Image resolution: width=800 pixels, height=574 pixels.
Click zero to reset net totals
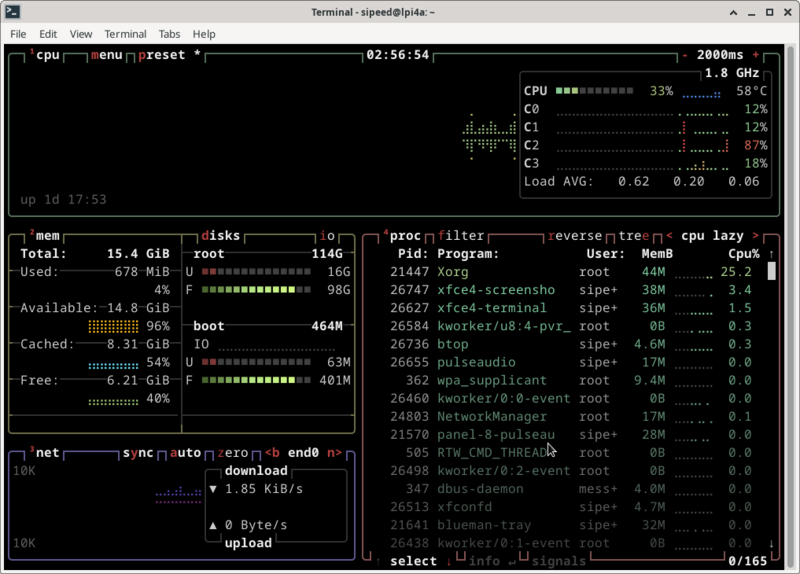pos(233,453)
